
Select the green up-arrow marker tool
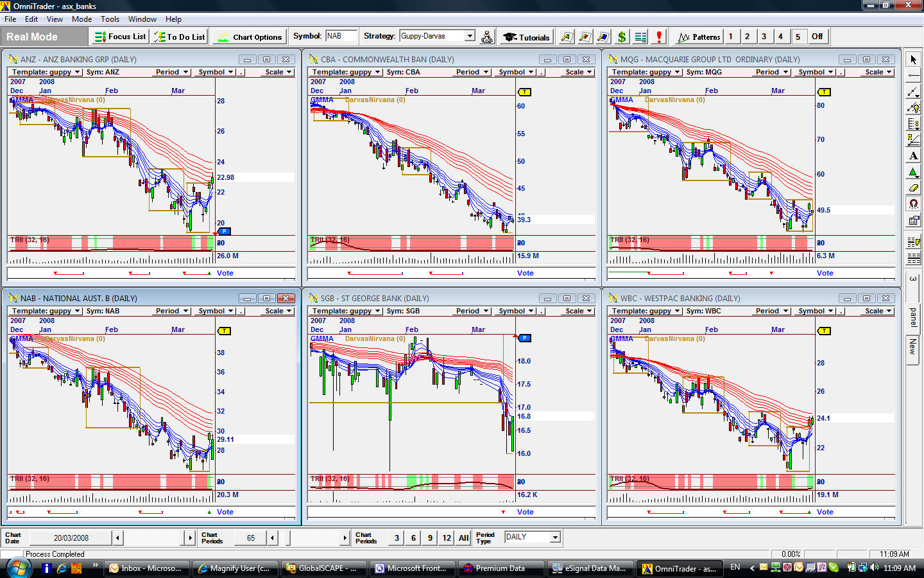pyautogui.click(x=913, y=172)
